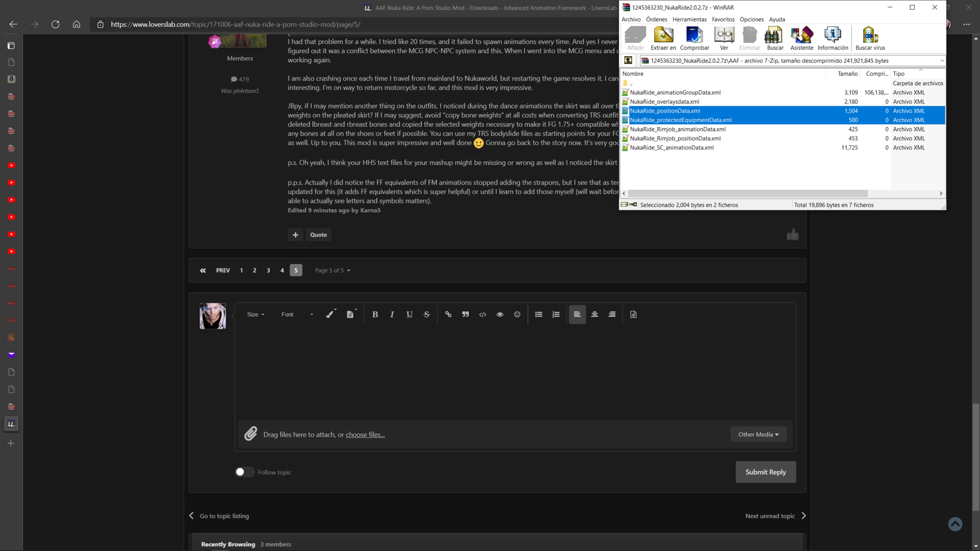Open text color brush dropdown

[x=331, y=314]
